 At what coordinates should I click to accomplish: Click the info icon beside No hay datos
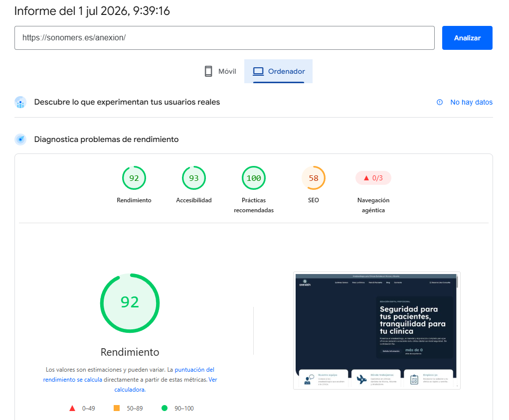point(440,102)
